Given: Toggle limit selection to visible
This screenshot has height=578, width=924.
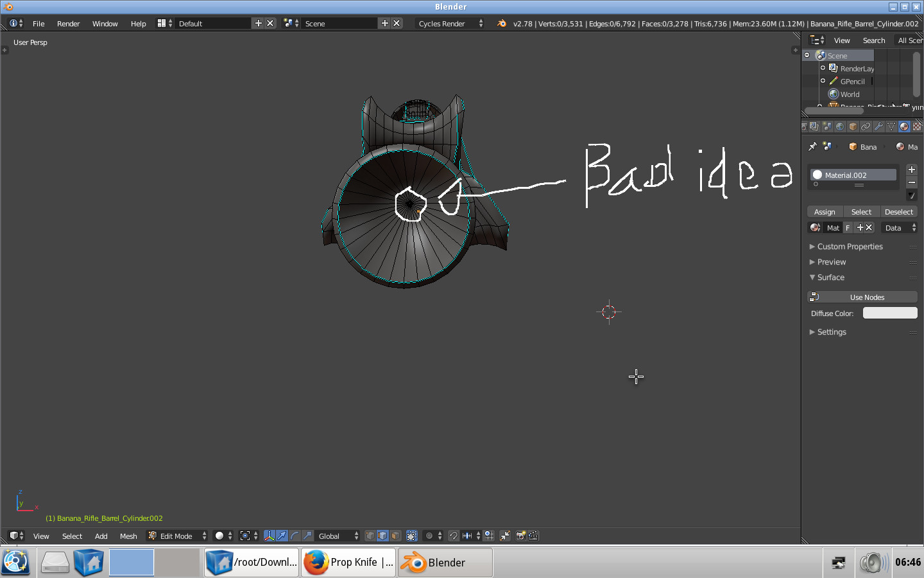Looking at the screenshot, I should 412,536.
